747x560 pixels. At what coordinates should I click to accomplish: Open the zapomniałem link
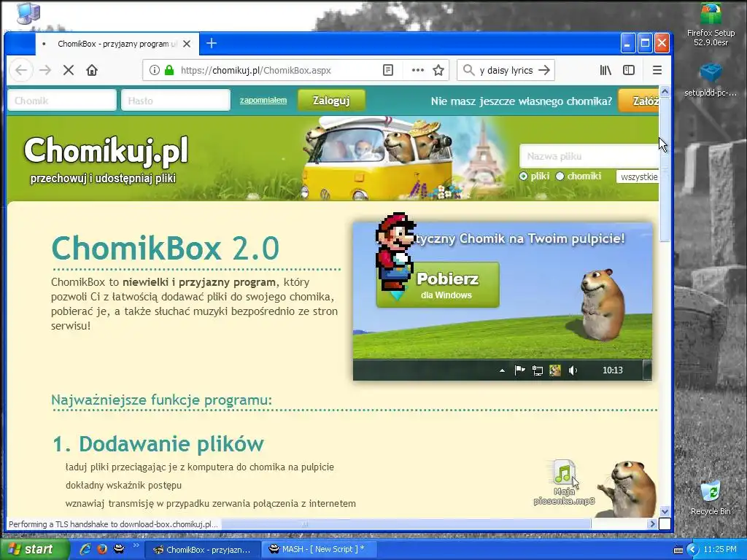click(x=263, y=100)
